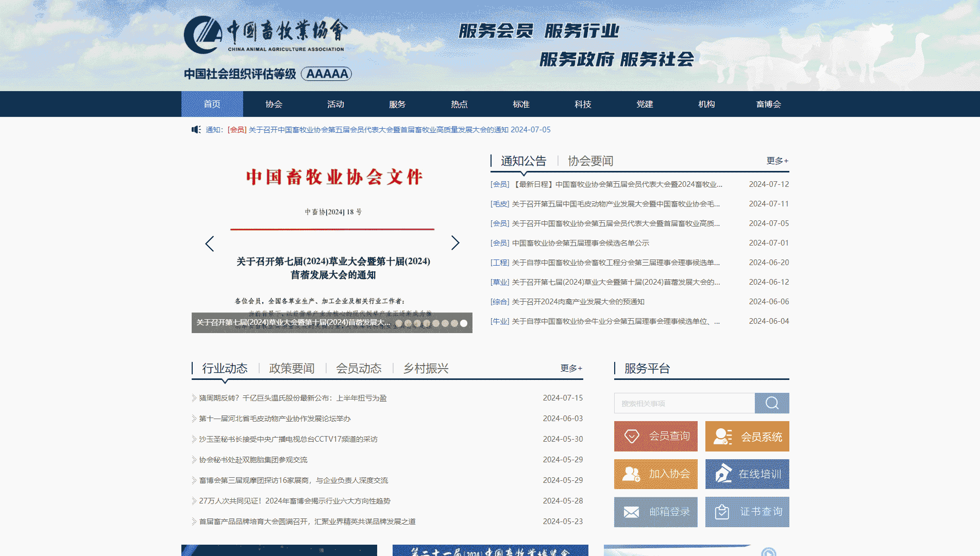
Task: Switch to 政策要闻 tab
Action: click(292, 369)
